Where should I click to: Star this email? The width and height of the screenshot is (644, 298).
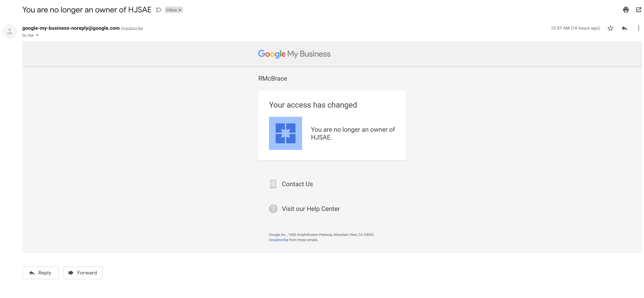point(610,28)
